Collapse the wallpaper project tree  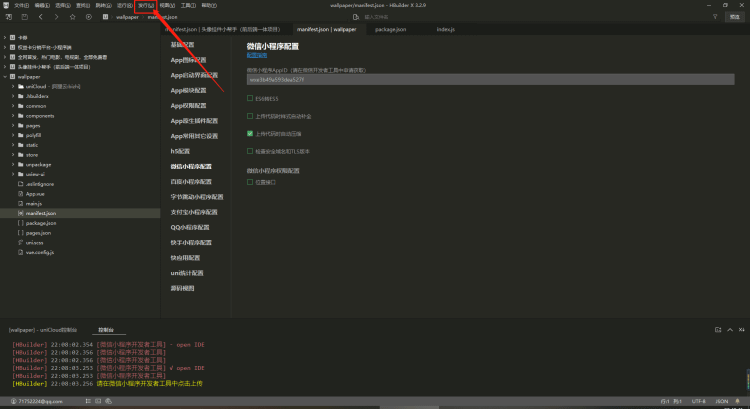[x=5, y=77]
